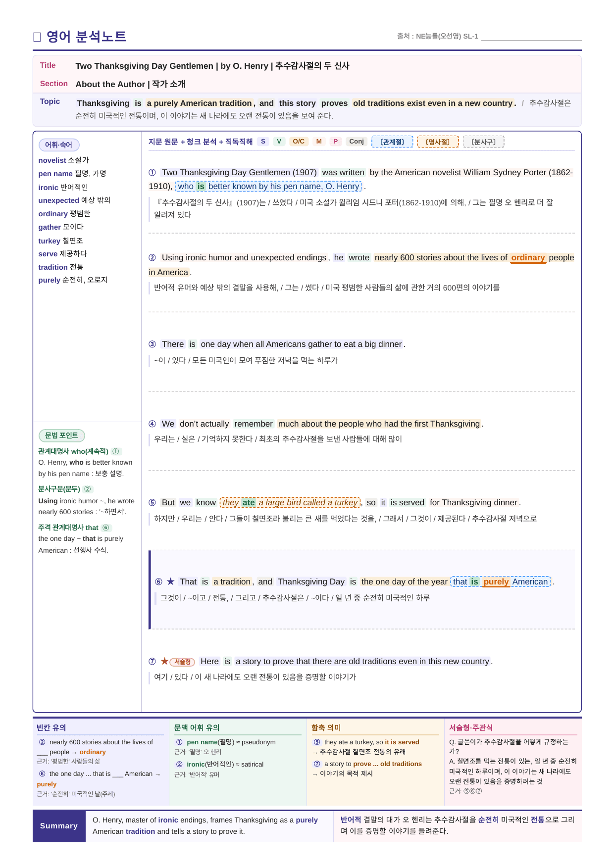Click the Summary label box
The height and width of the screenshot is (868, 614).
click(59, 826)
